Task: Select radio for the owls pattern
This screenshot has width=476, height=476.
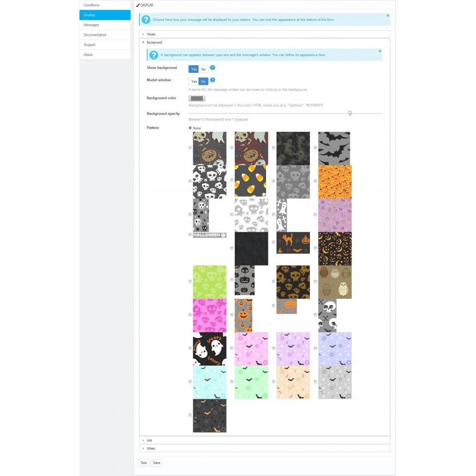Action: click(x=316, y=281)
